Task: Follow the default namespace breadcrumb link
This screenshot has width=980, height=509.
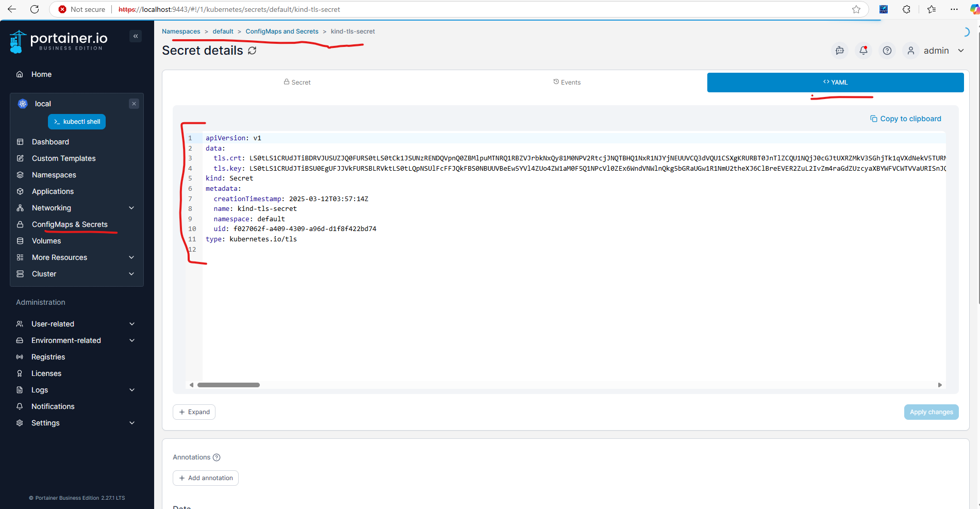Action: (x=223, y=31)
